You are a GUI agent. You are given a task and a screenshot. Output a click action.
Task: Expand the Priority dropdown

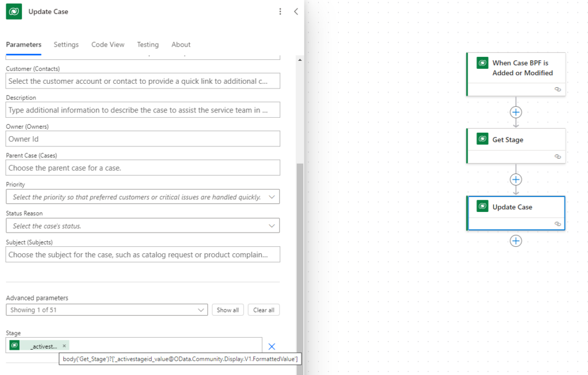[272, 197]
